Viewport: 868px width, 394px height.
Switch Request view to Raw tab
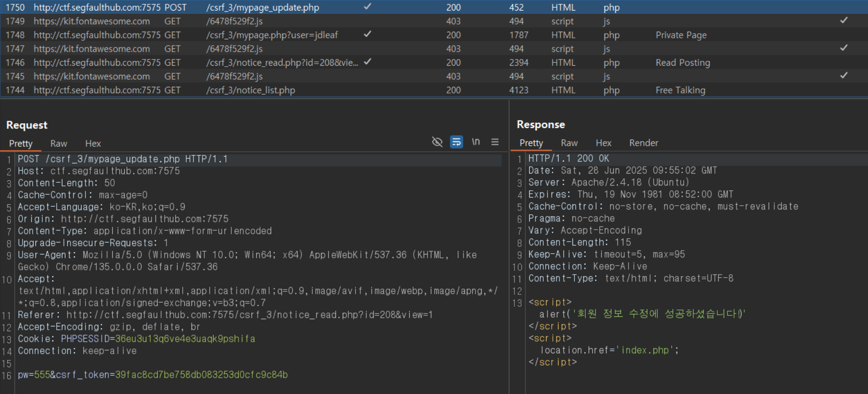click(59, 143)
